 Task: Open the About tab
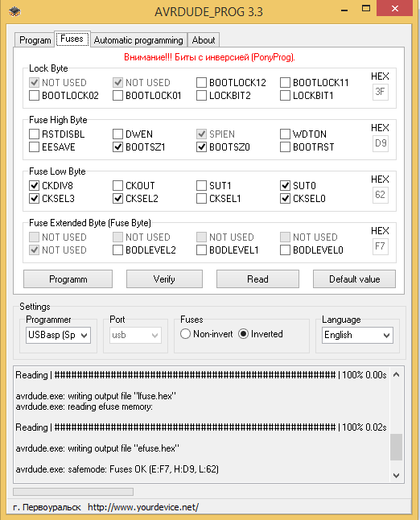[x=204, y=40]
